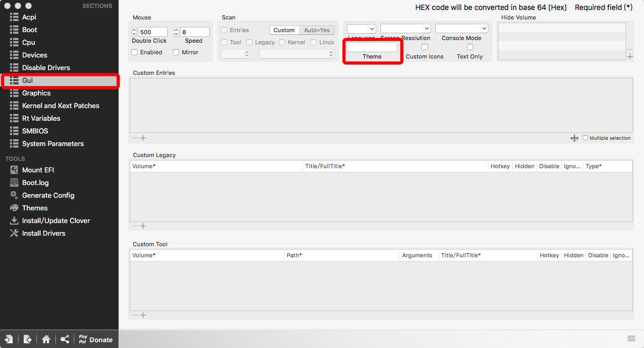Viewport: 644px width, 348px height.
Task: Enable Custom Icons checkbox
Action: [x=425, y=47]
